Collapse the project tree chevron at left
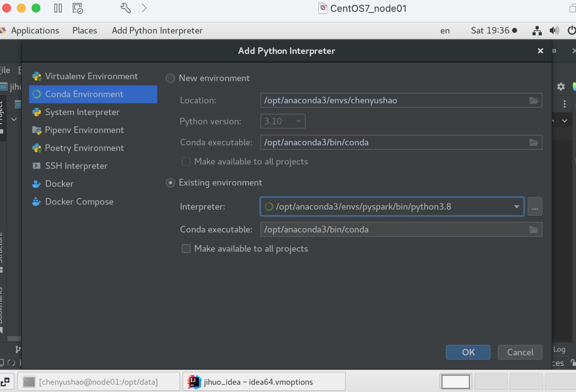The image size is (576, 392). click(x=14, y=120)
